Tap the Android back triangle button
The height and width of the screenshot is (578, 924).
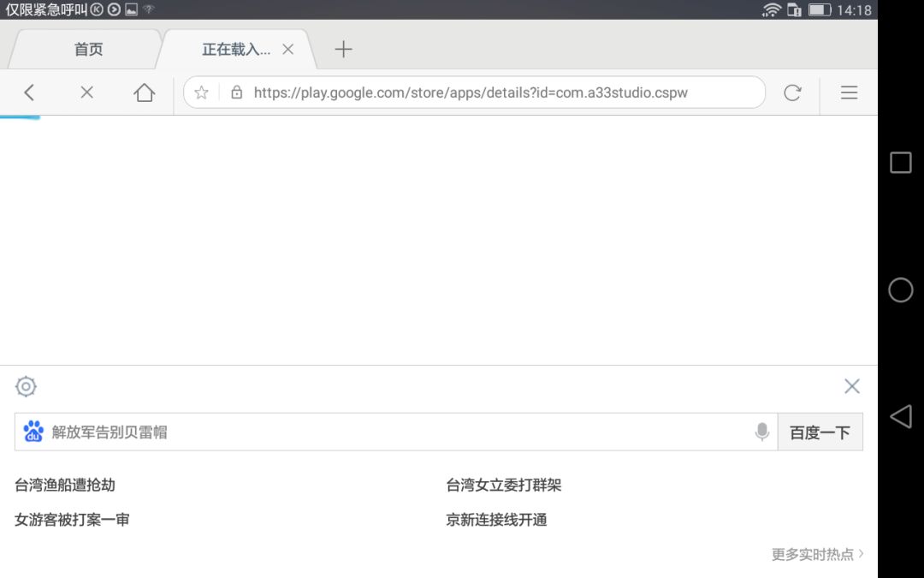[901, 417]
